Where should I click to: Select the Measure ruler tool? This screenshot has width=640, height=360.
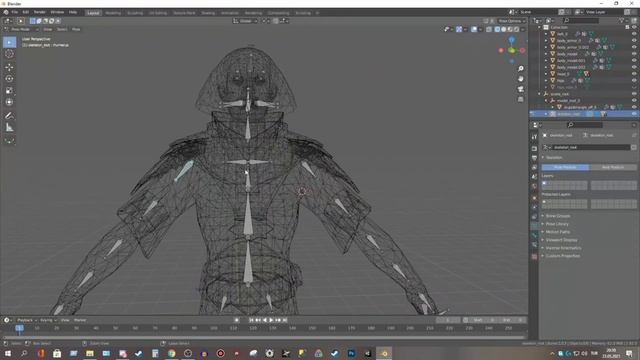[9, 128]
